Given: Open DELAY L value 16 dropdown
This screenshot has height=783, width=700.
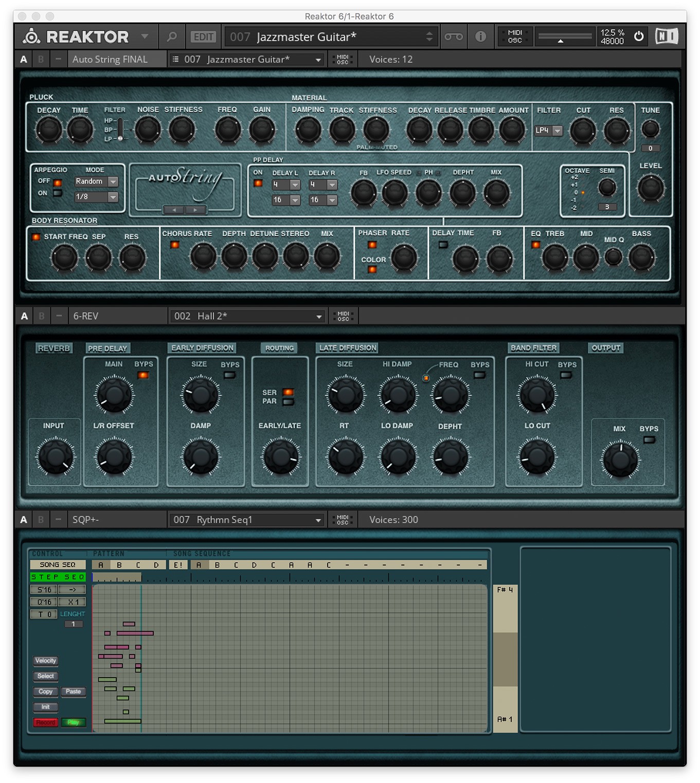Looking at the screenshot, I should pyautogui.click(x=286, y=200).
